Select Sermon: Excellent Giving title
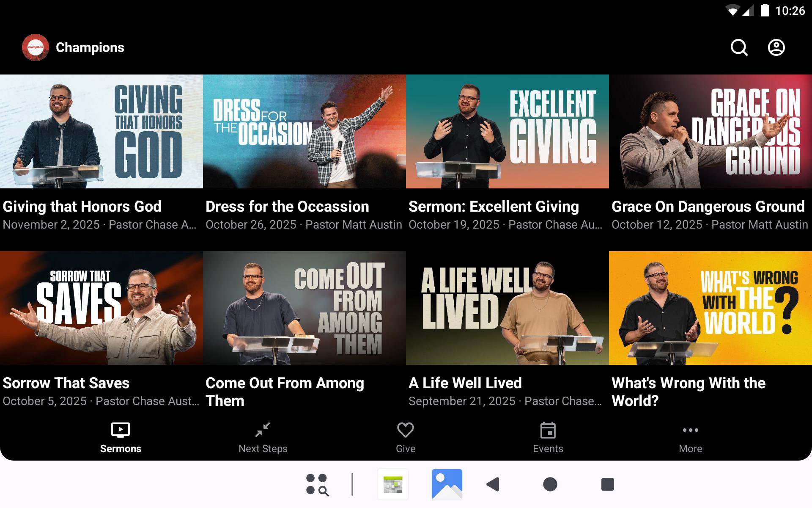 (494, 207)
